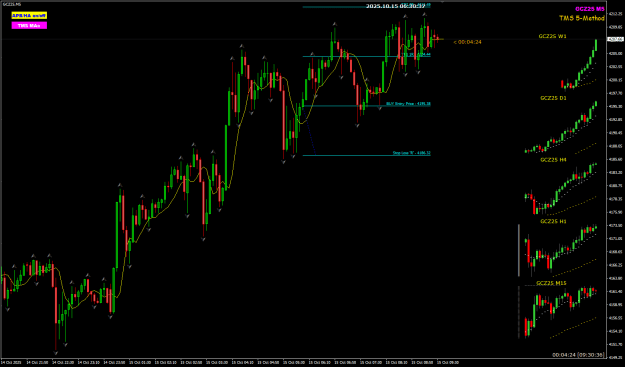Viewport: 625px width, 367px height.
Task: Click the GCZ25 M5 magenta label
Action: [590, 9]
